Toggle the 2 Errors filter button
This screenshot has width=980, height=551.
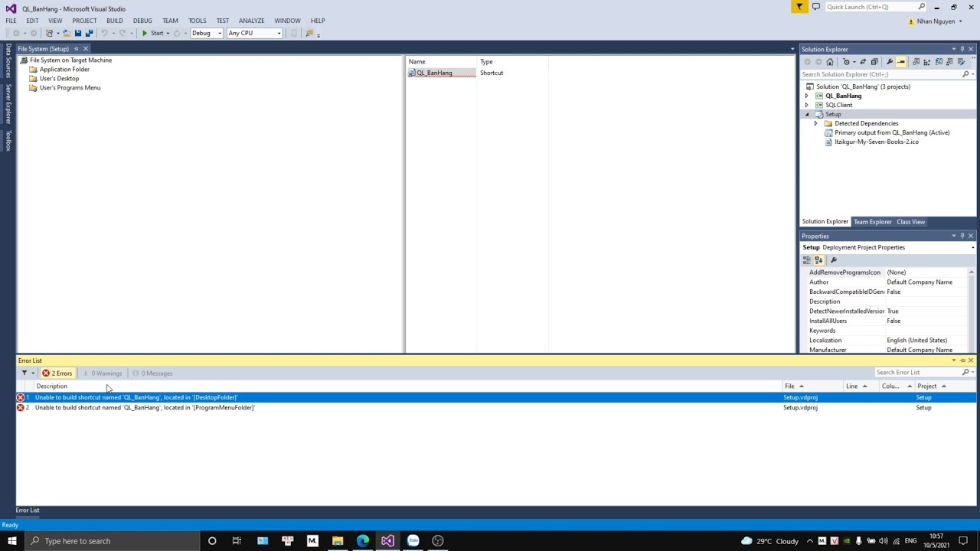57,373
